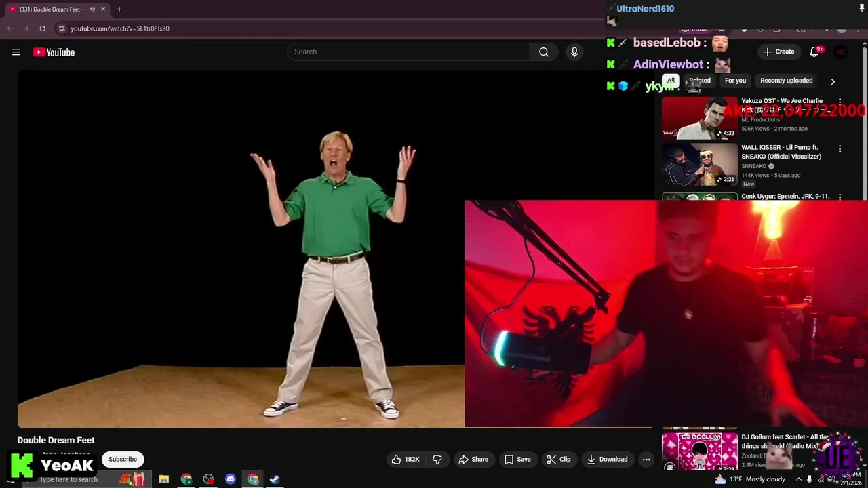Open a new browser tab with plus
Screen dimensions: 868x488
pos(119,9)
